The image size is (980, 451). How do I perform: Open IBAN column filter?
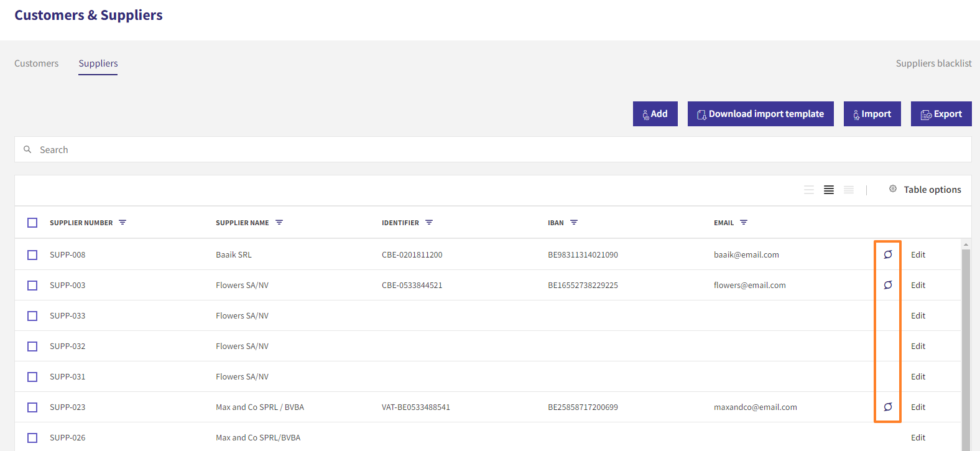pyautogui.click(x=574, y=222)
